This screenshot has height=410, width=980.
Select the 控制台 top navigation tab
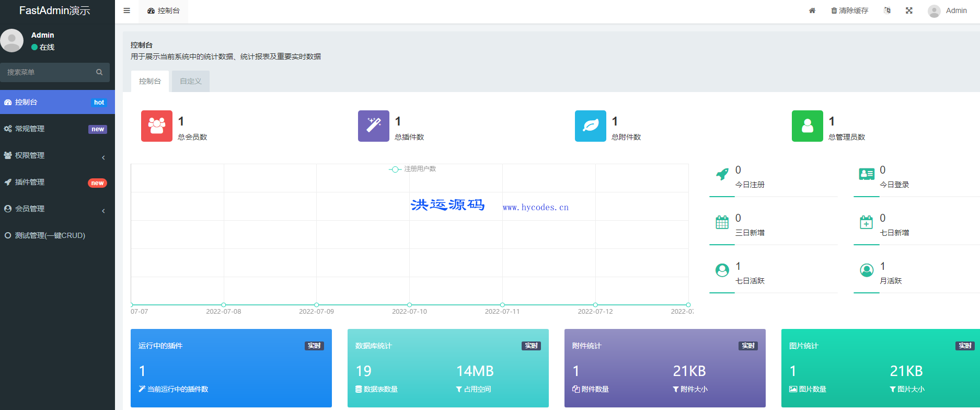tap(164, 10)
